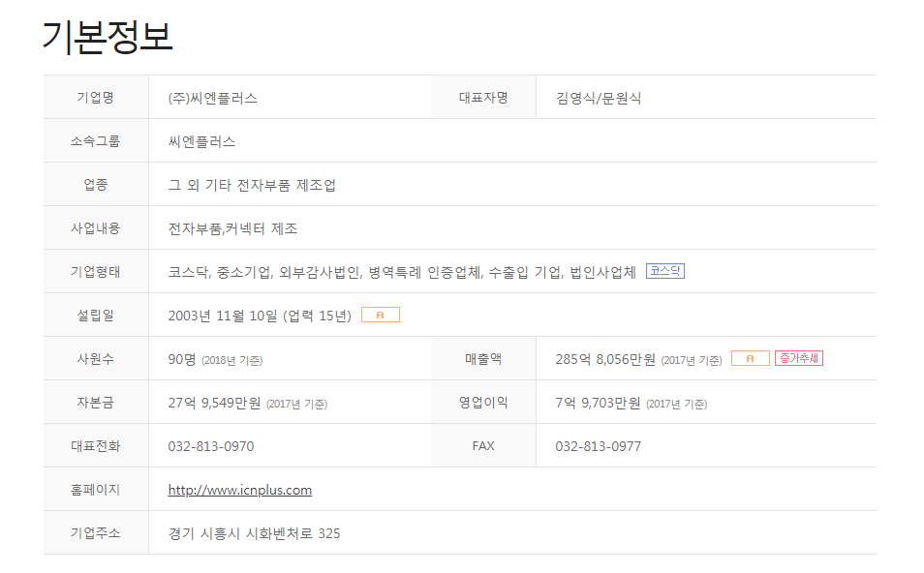Click the orange badge beside 매출액 amount
The width and height of the screenshot is (924, 573).
(x=751, y=358)
